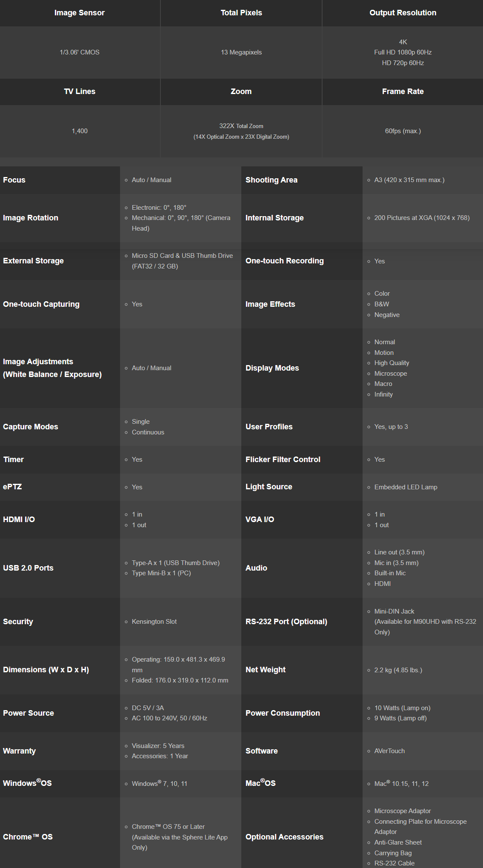Click the Flicker Filter Control label
This screenshot has height=868, width=483.
coord(283,460)
